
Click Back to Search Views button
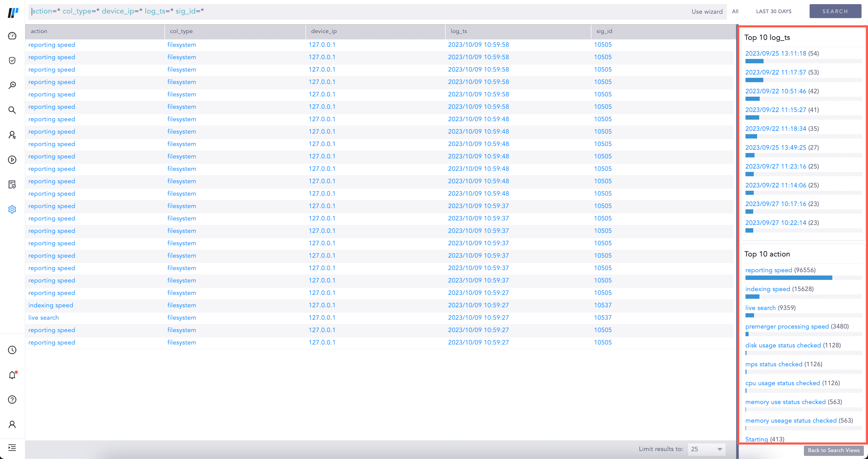[x=833, y=450]
